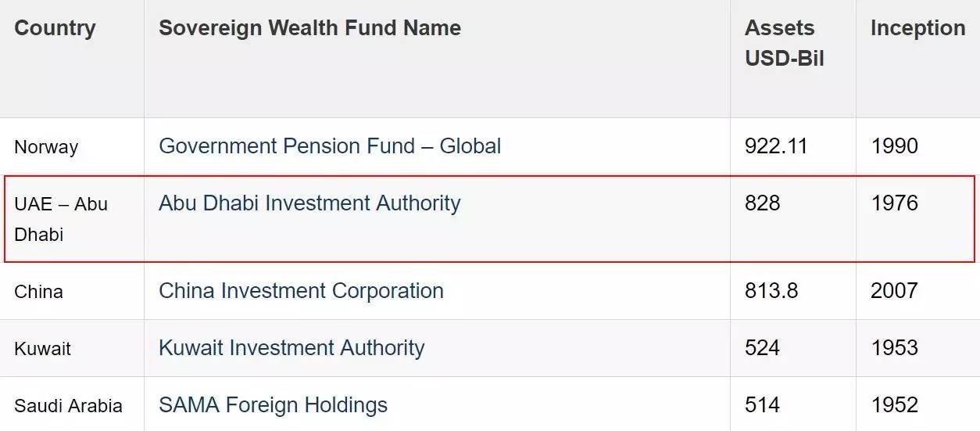Click Abu Dhabi Investment Authority link
Viewport: 980px width, 431px height.
tap(309, 203)
